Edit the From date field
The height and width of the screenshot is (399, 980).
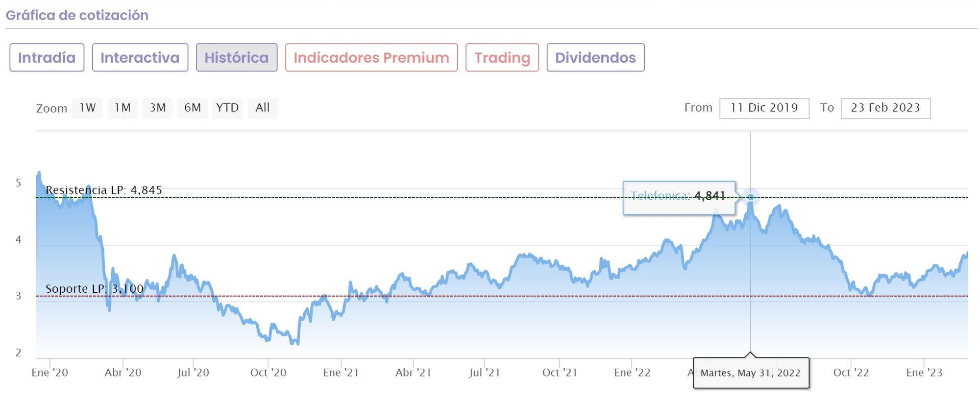coord(764,108)
